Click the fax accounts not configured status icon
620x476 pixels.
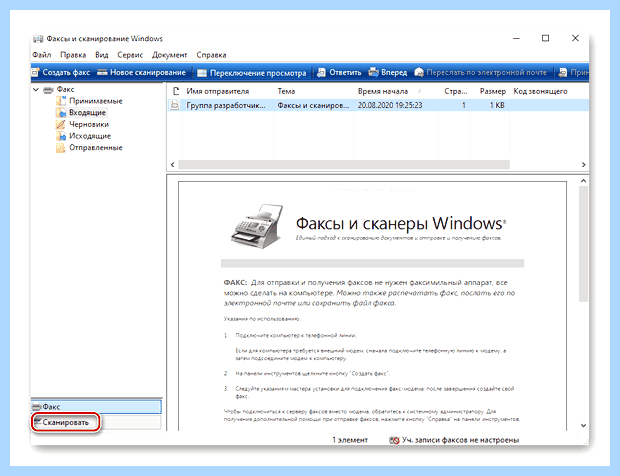point(394,440)
